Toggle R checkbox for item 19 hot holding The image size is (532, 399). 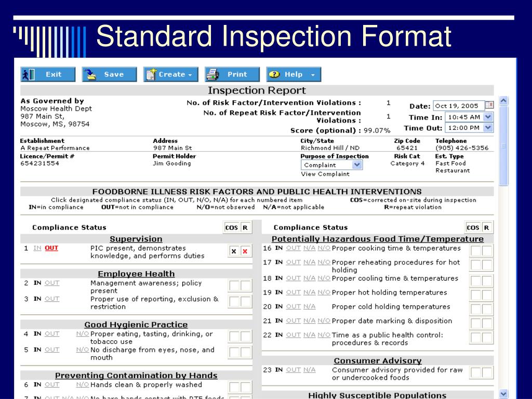coord(487,295)
